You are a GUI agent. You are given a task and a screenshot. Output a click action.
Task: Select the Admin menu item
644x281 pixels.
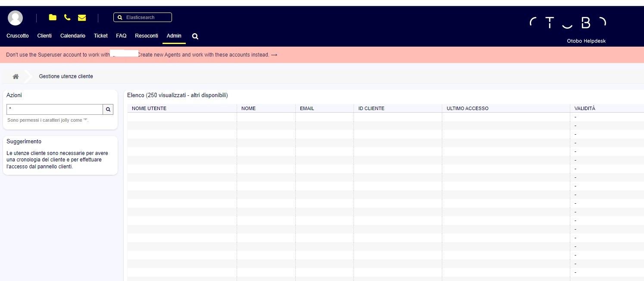coord(174,36)
